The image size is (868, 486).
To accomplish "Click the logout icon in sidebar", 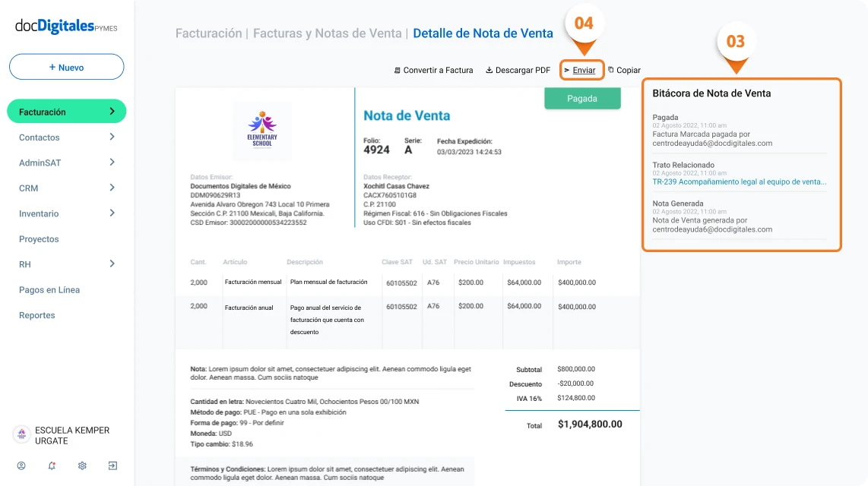I will 112,465.
